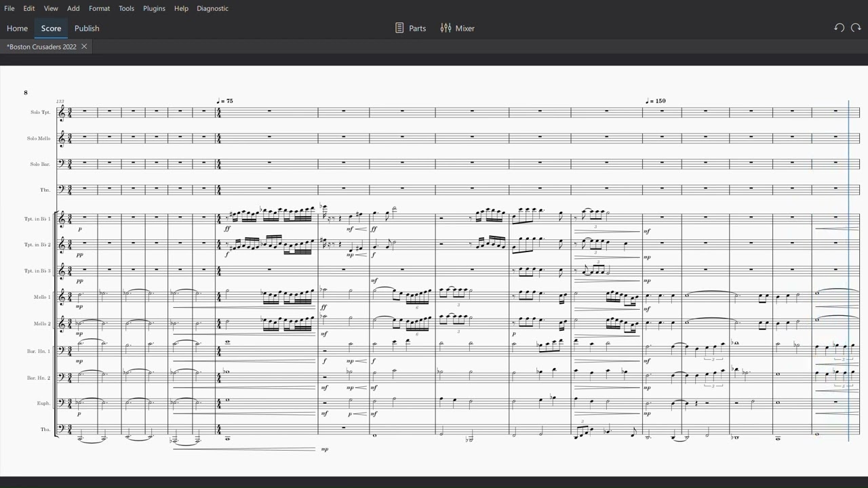Click the page number 8
This screenshot has height=488, width=868.
(x=26, y=92)
